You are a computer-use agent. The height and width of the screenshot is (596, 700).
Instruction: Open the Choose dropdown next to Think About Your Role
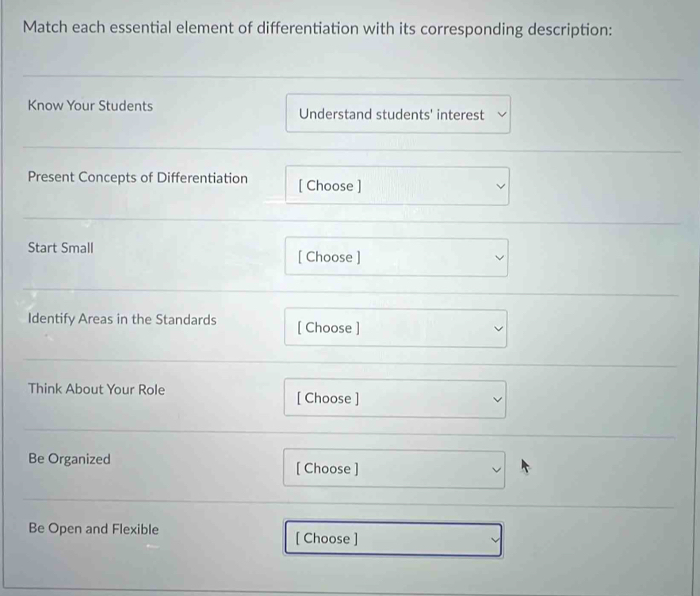point(394,399)
